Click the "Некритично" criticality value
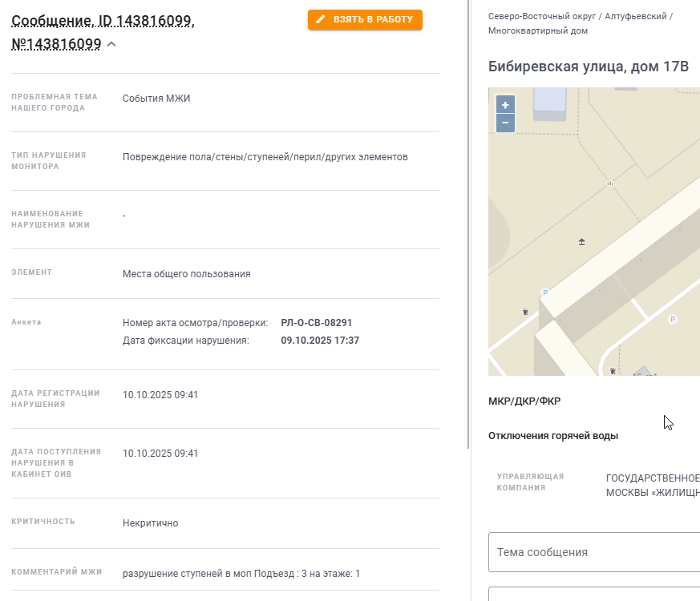Viewport: 700px width, 601px height. pos(150,523)
